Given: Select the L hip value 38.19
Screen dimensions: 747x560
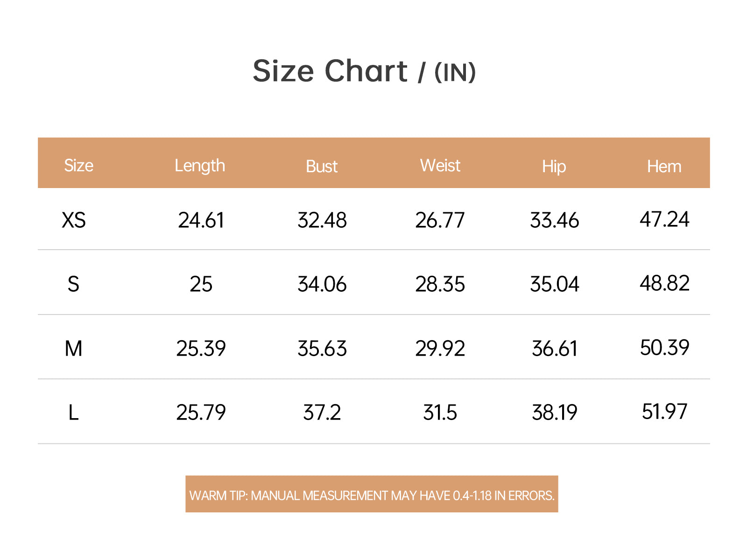Looking at the screenshot, I should click(555, 413).
